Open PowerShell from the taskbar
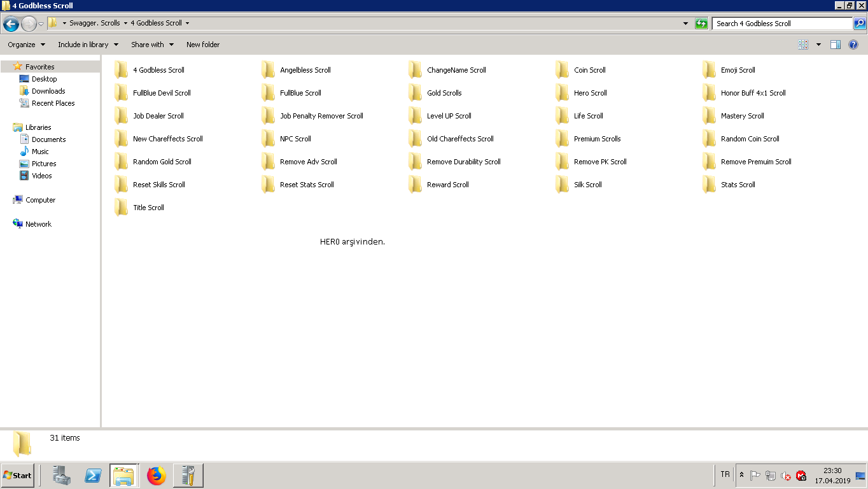868x489 pixels. click(93, 476)
